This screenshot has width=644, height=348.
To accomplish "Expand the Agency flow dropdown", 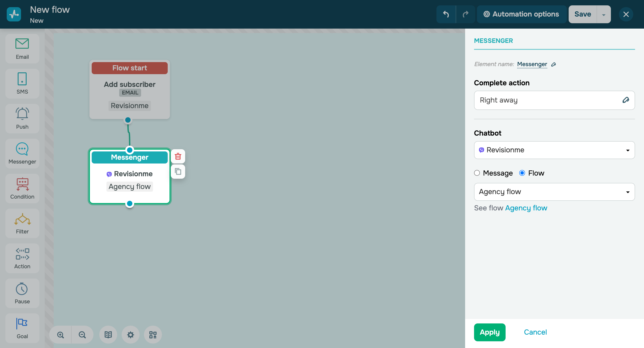I will point(554,192).
